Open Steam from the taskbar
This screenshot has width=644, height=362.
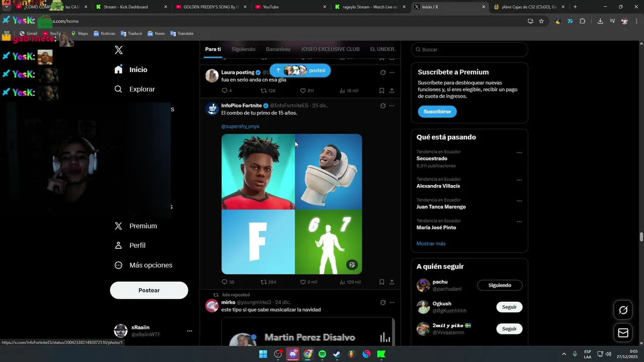tap(337, 354)
